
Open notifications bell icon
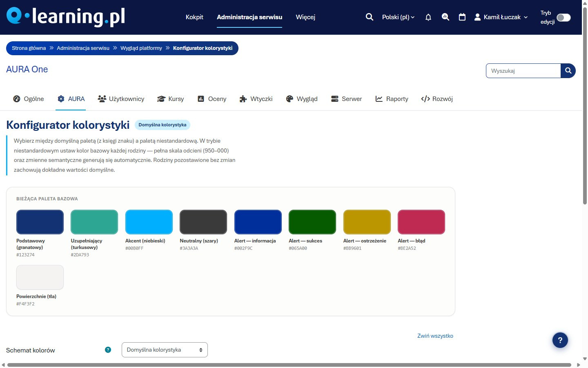click(x=428, y=17)
